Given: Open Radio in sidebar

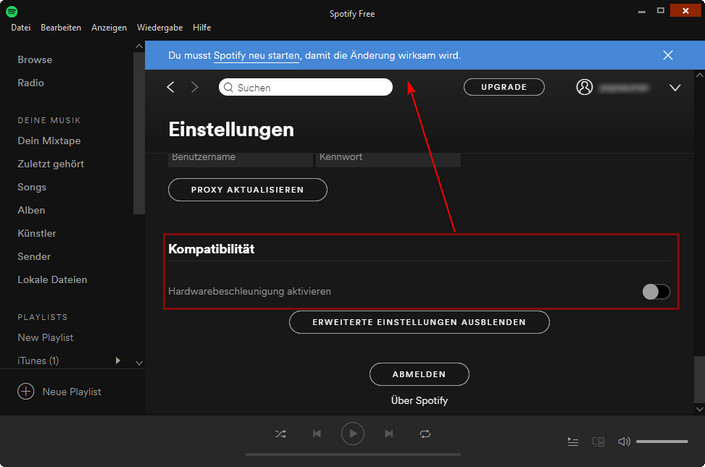Looking at the screenshot, I should click(x=31, y=83).
